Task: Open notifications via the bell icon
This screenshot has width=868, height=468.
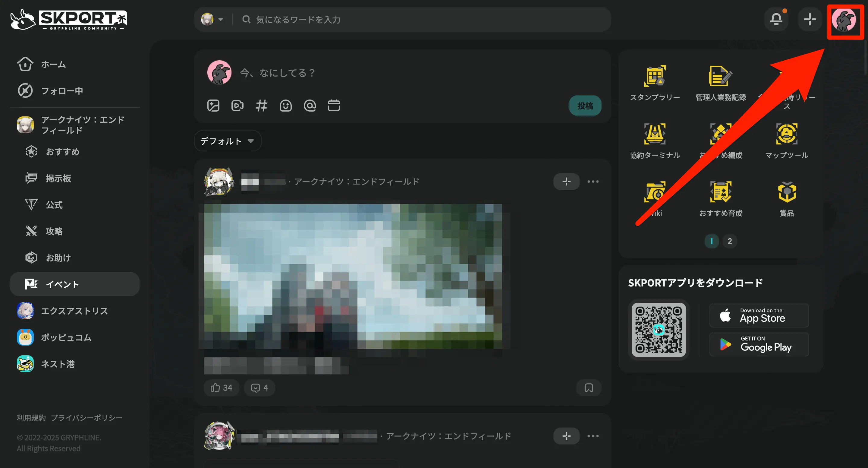Action: [776, 20]
